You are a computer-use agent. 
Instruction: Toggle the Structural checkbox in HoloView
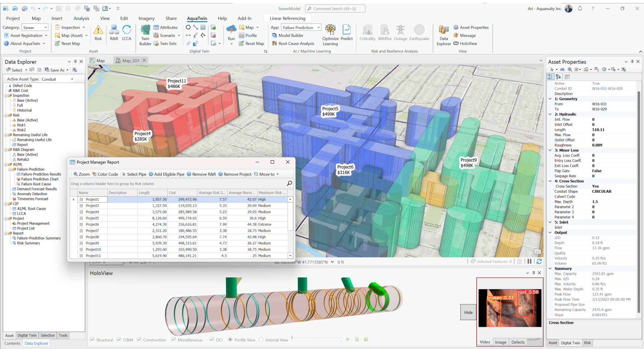click(92, 340)
